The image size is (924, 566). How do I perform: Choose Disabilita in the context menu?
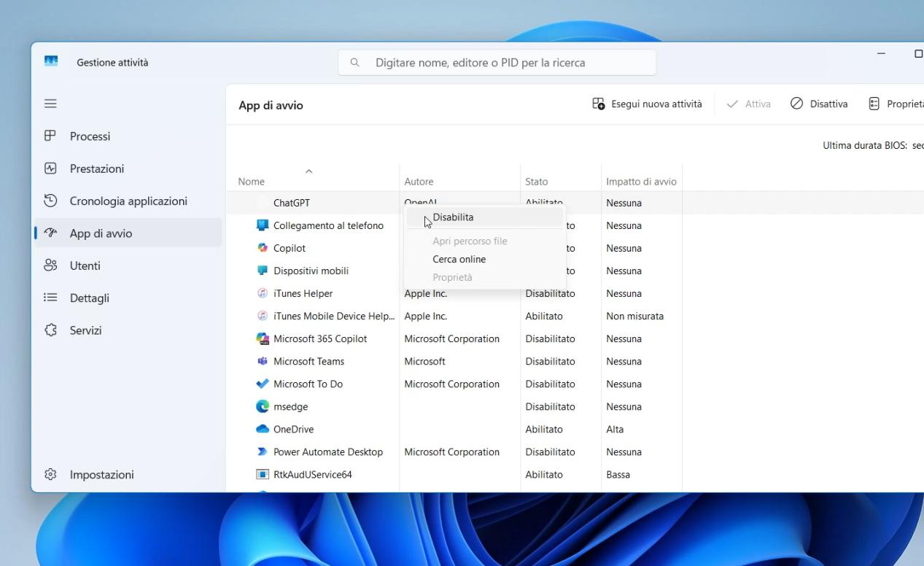coord(453,217)
